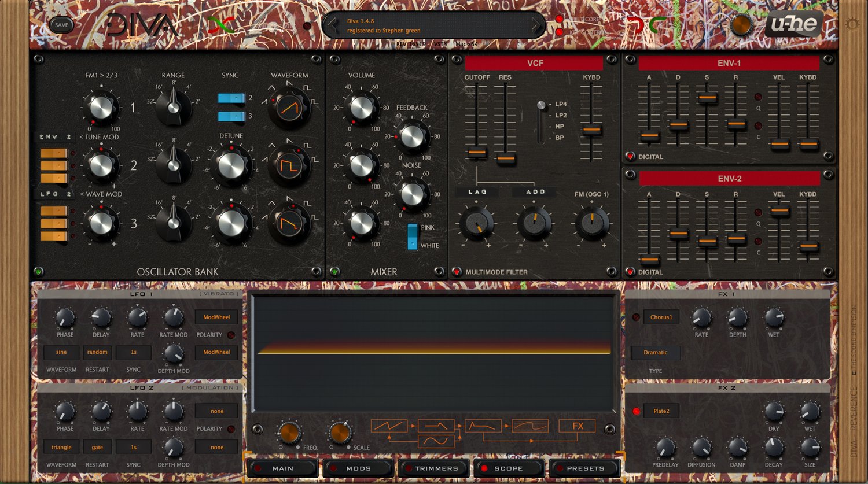Screen dimensions: 868x484
Task: Toggle the ENV-2 C LED
Action: click(758, 242)
